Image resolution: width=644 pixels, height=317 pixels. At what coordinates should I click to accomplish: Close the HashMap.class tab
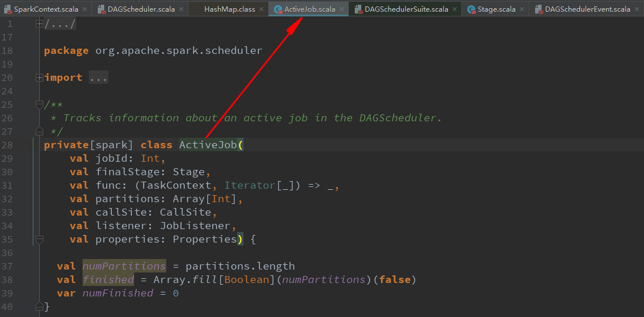[261, 9]
